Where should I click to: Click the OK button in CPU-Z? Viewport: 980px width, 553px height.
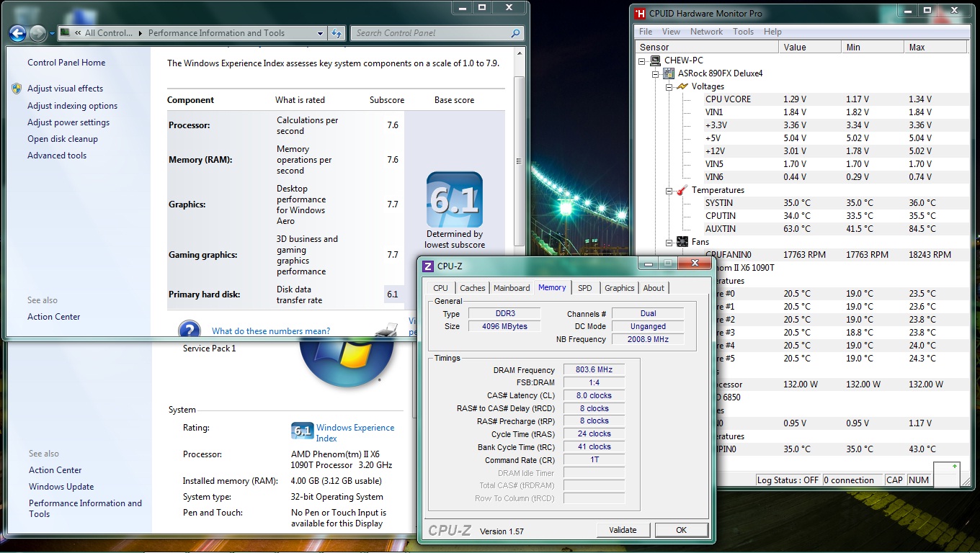(x=681, y=530)
